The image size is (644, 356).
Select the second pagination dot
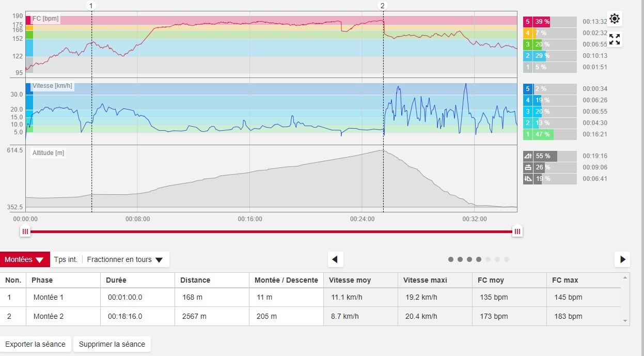pos(460,259)
